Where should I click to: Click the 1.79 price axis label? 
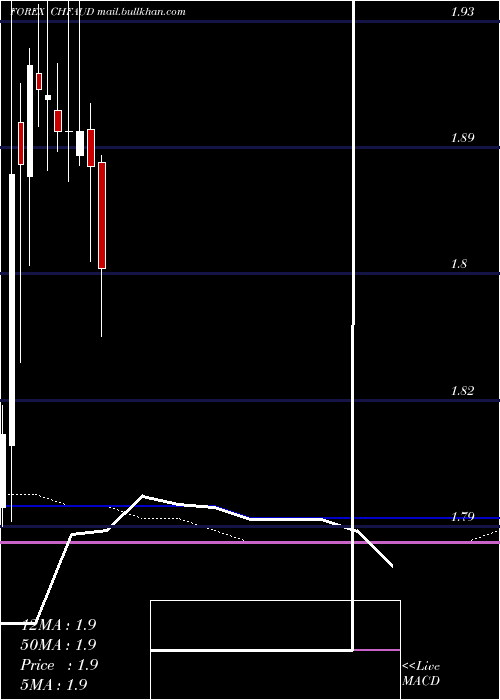462,517
